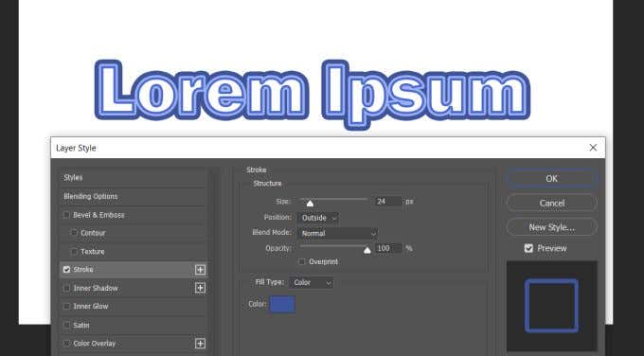Screen dimensions: 644x356
Task: Click the OK button
Action: [x=551, y=179]
